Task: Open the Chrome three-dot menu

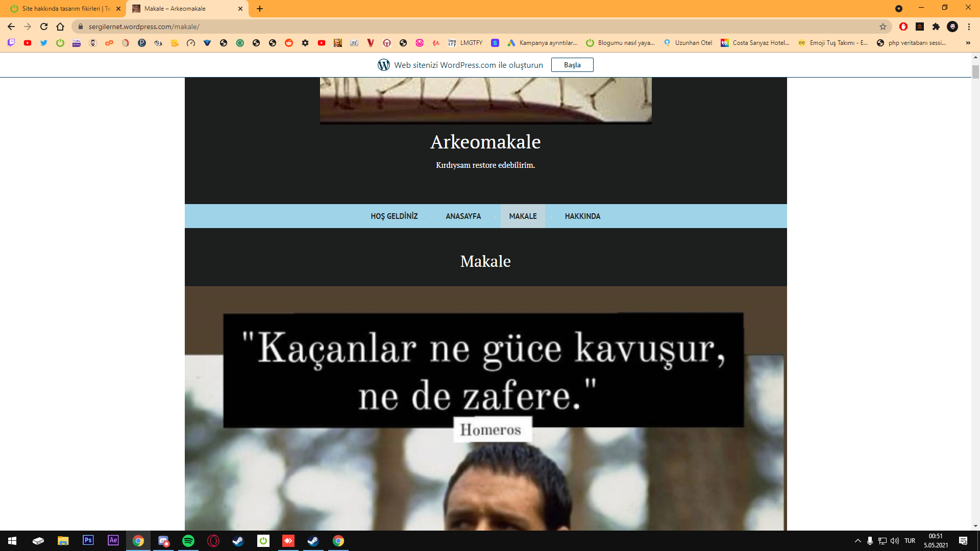Action: pyautogui.click(x=969, y=27)
